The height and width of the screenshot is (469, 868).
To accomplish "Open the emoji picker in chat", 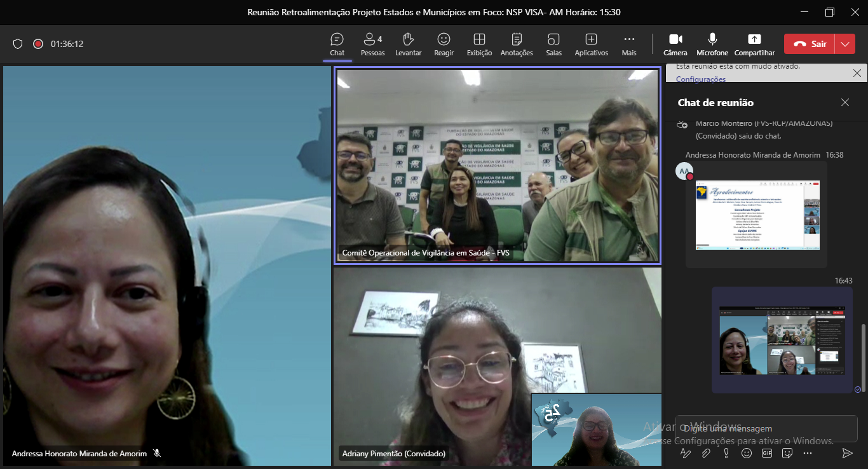I will pyautogui.click(x=747, y=453).
